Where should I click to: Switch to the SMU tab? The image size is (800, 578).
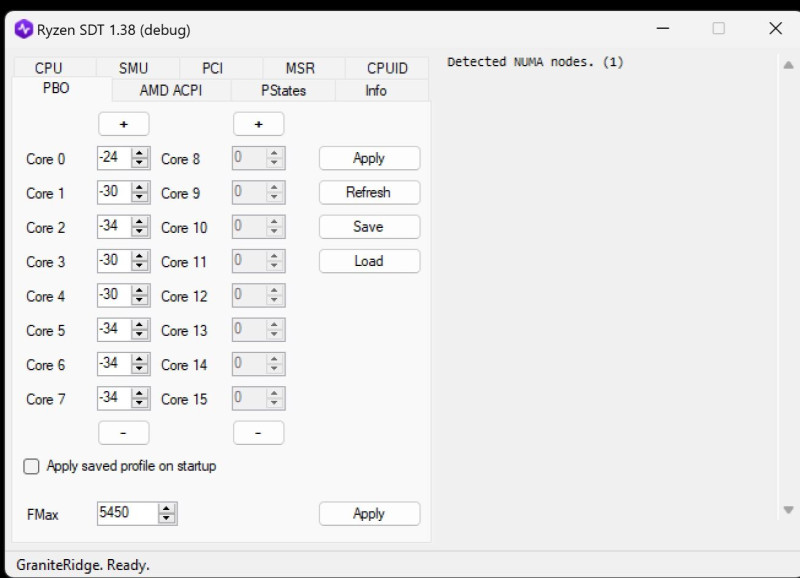134,68
